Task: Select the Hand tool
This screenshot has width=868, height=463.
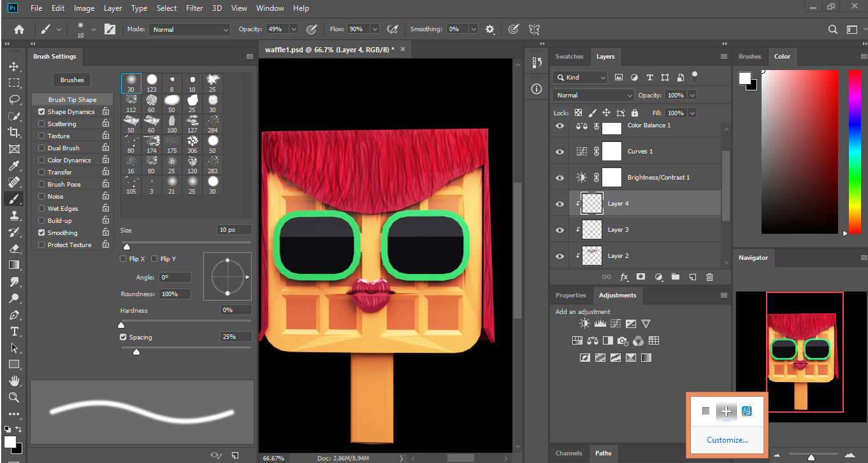Action: [x=13, y=380]
